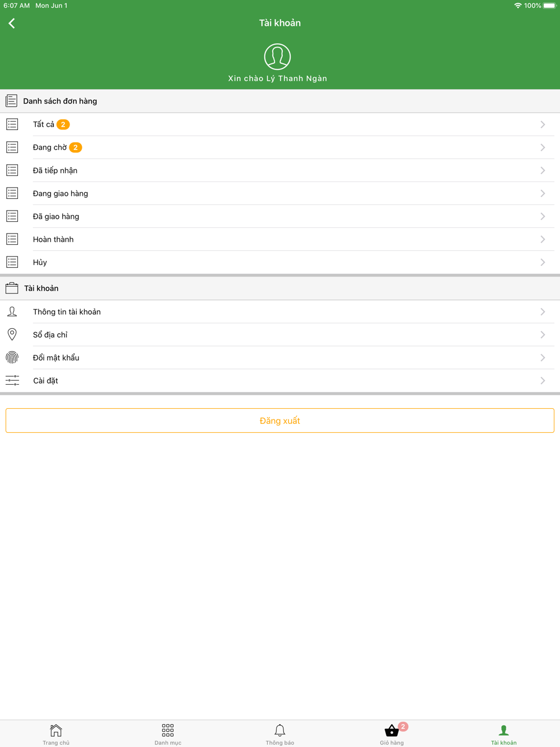Viewport: 560px width, 747px height.
Task: Go to Trang chủ home icon
Action: point(56,730)
